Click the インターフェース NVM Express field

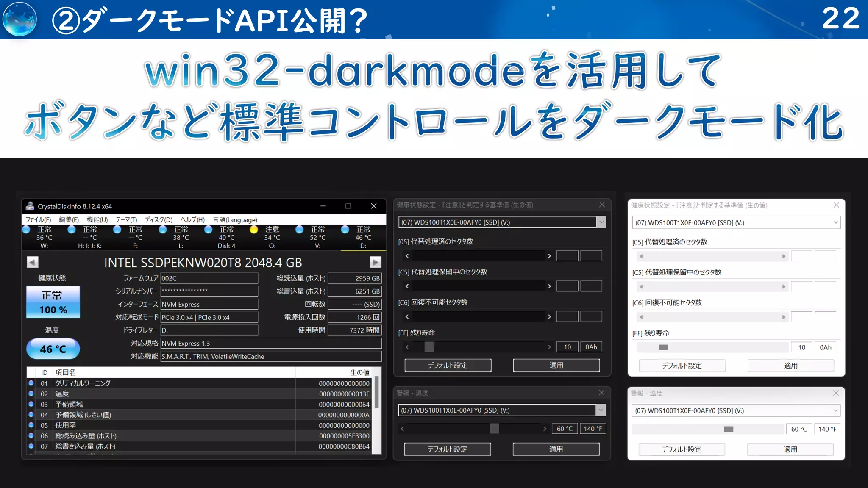[x=209, y=304]
